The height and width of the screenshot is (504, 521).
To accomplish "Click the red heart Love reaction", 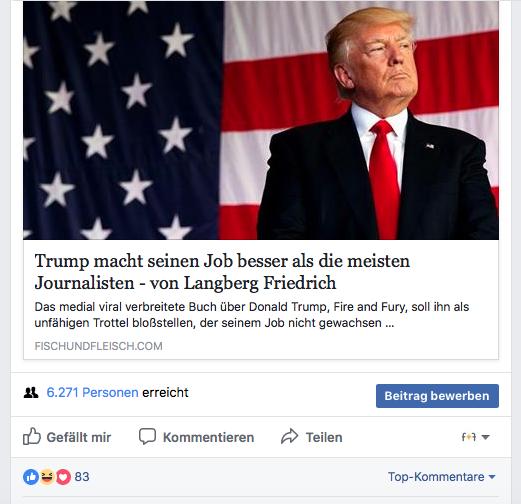I will [63, 477].
